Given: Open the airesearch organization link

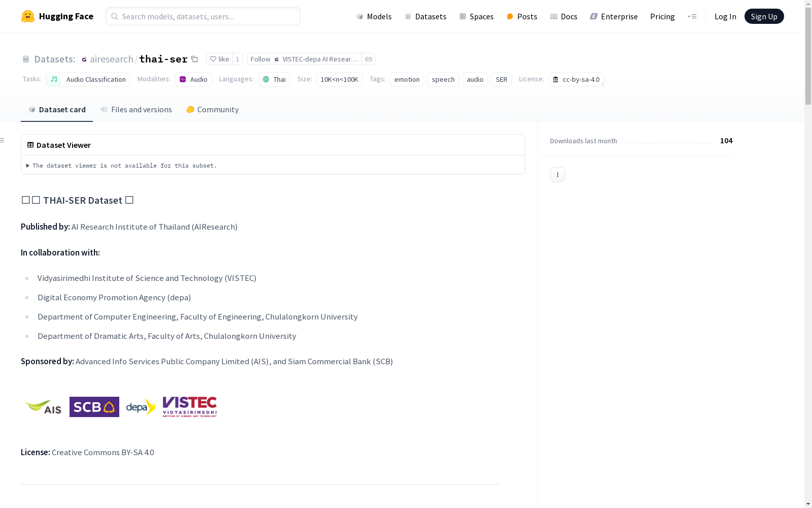Looking at the screenshot, I should pos(112,59).
